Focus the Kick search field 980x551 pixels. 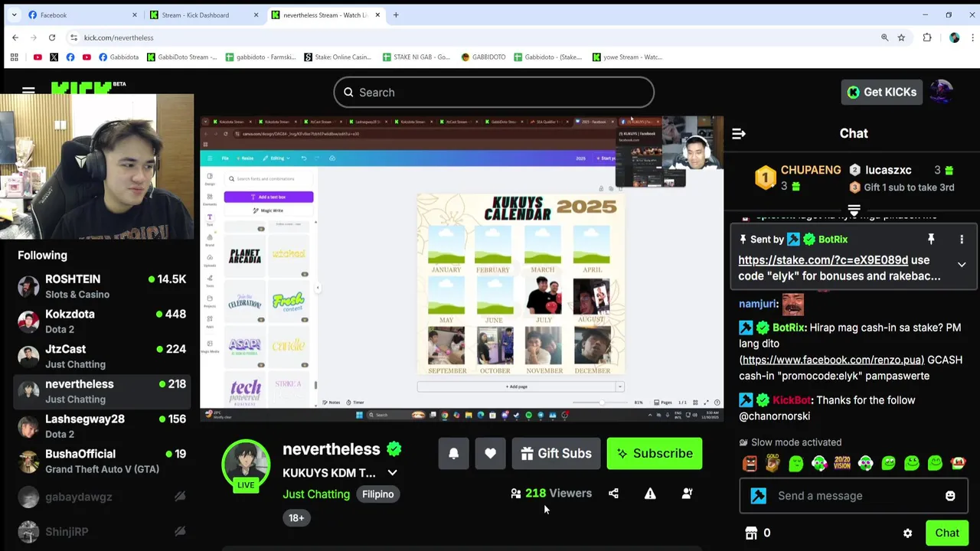click(x=494, y=93)
